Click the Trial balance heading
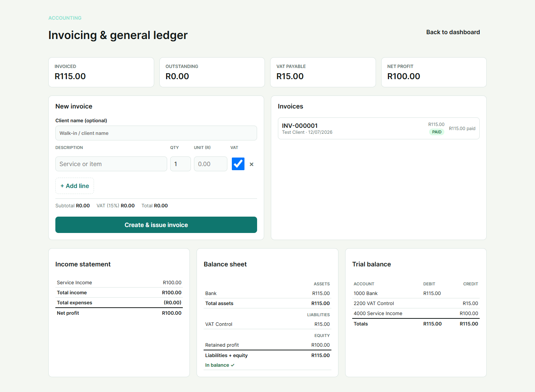 point(372,264)
